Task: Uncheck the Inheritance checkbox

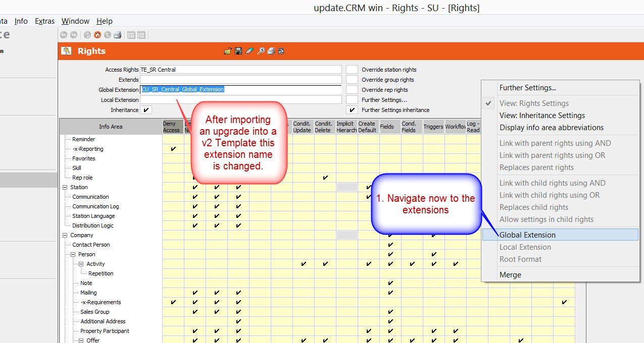Action: (x=146, y=110)
